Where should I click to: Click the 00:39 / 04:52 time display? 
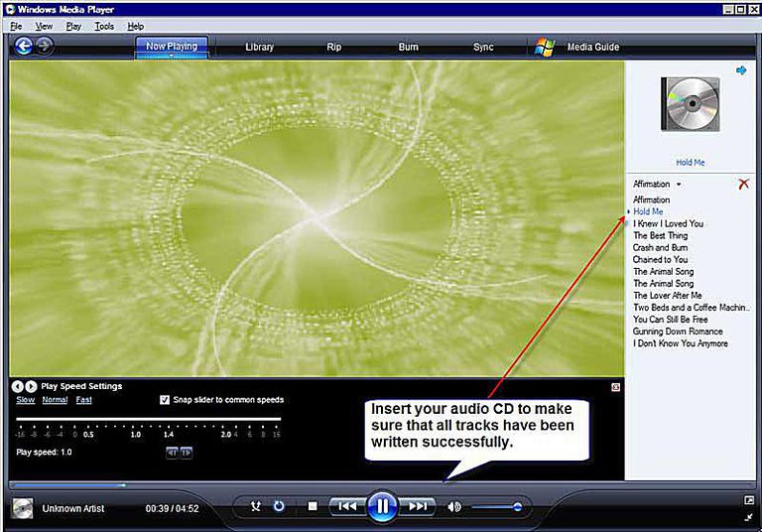coord(172,508)
